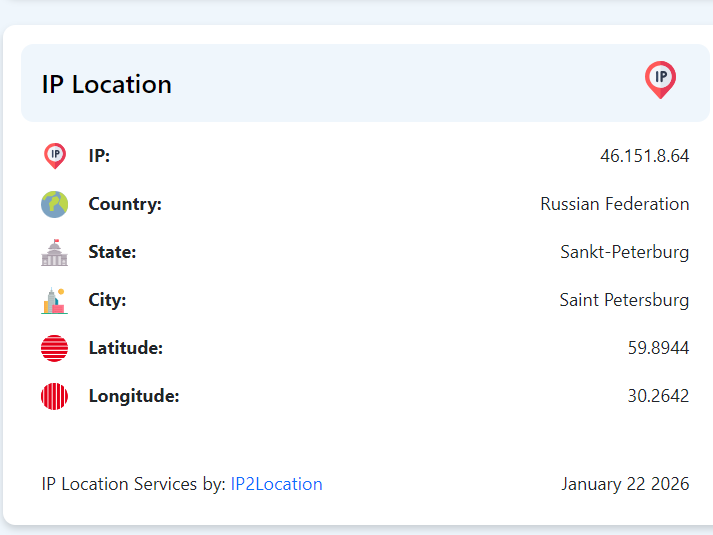Click the latitude value 59.8944
Viewport: 713px width, 535px height.
(x=658, y=348)
